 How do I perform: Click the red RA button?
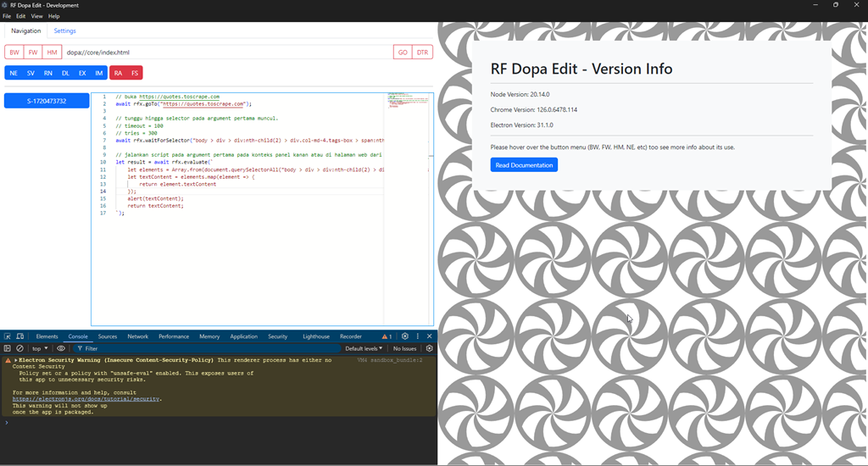[118, 73]
